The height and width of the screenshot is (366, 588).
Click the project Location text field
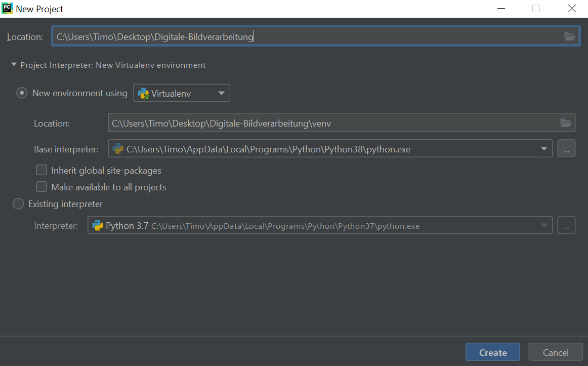point(304,36)
